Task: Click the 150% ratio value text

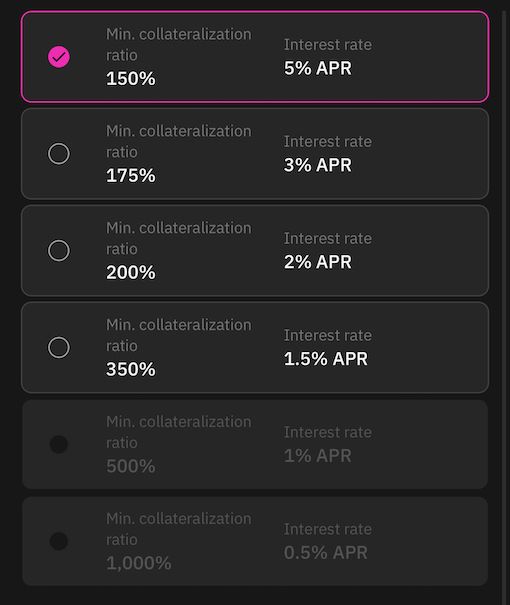Action: [131, 79]
